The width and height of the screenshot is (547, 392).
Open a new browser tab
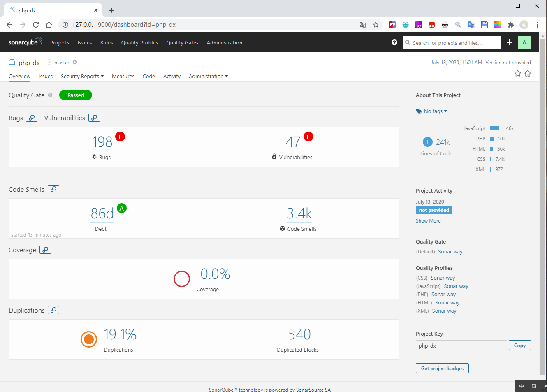[111, 10]
